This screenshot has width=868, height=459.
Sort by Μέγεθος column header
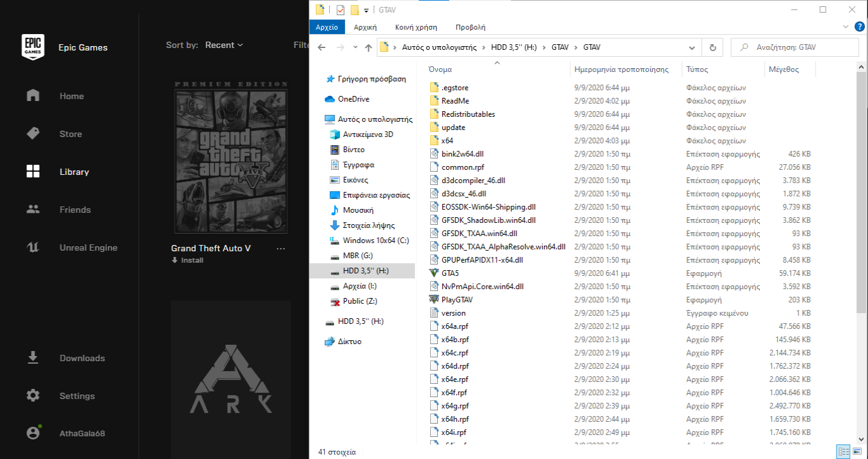784,69
